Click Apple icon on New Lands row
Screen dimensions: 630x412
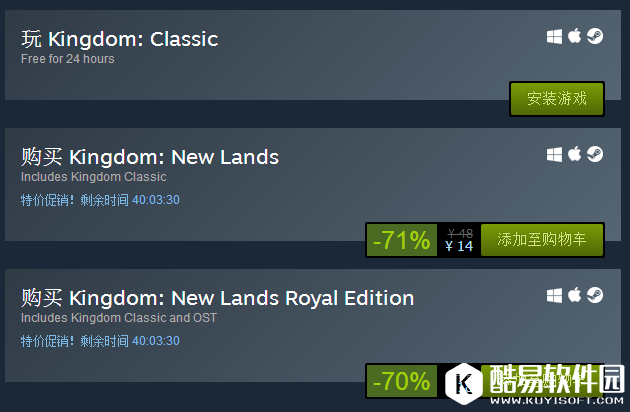click(x=575, y=155)
